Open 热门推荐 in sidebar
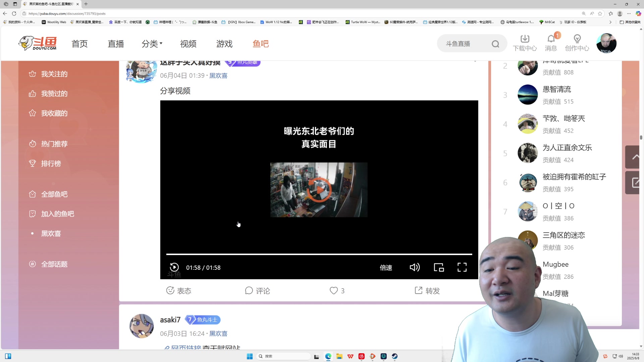Image resolution: width=644 pixels, height=362 pixels. pos(48,144)
